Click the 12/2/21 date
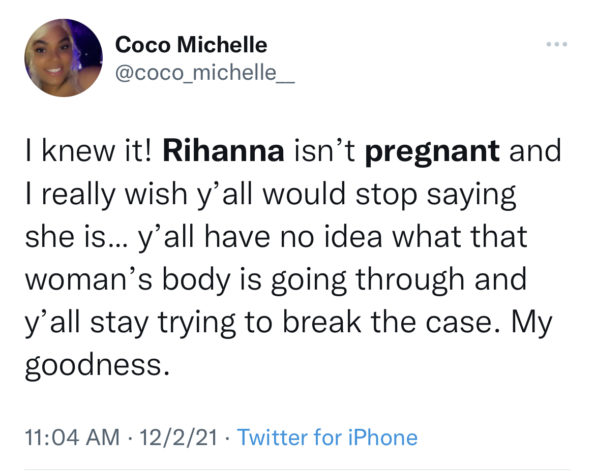 178,437
